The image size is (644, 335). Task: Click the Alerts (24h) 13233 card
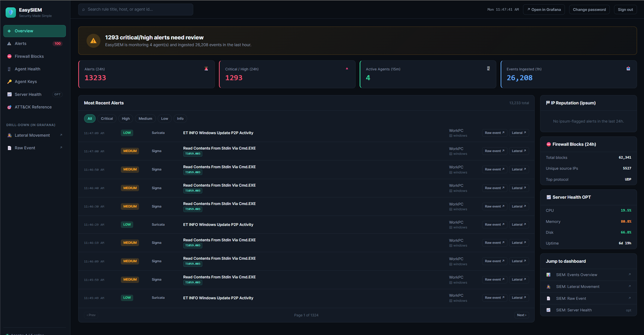(147, 74)
